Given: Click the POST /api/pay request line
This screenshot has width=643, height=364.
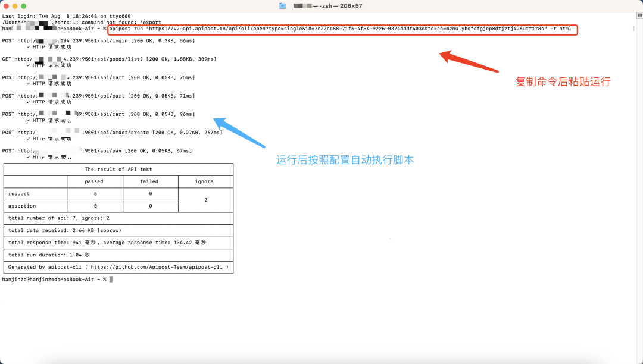Looking at the screenshot, I should pyautogui.click(x=97, y=151).
